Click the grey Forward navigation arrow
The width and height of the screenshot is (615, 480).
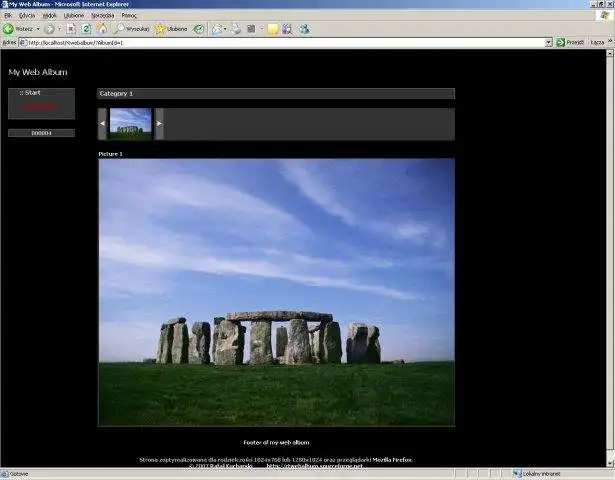coord(49,29)
